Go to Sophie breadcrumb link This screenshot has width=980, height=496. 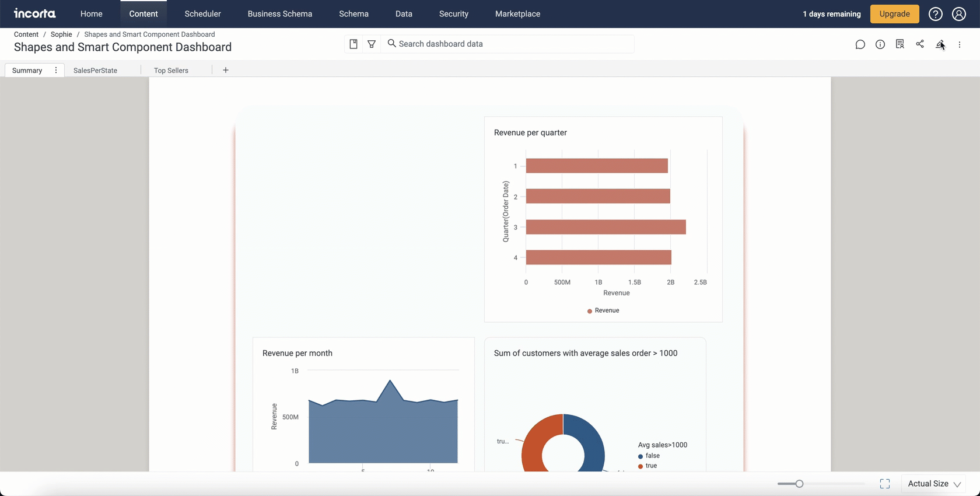(x=61, y=34)
